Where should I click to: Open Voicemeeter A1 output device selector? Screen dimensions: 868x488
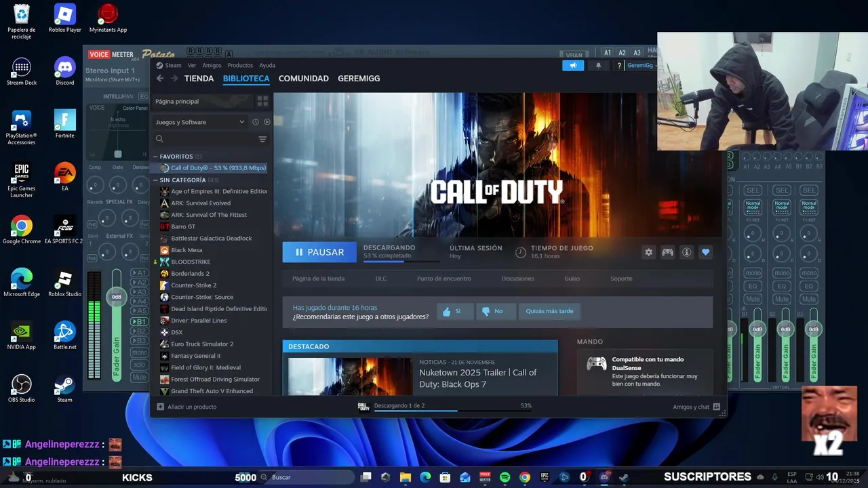[x=608, y=53]
